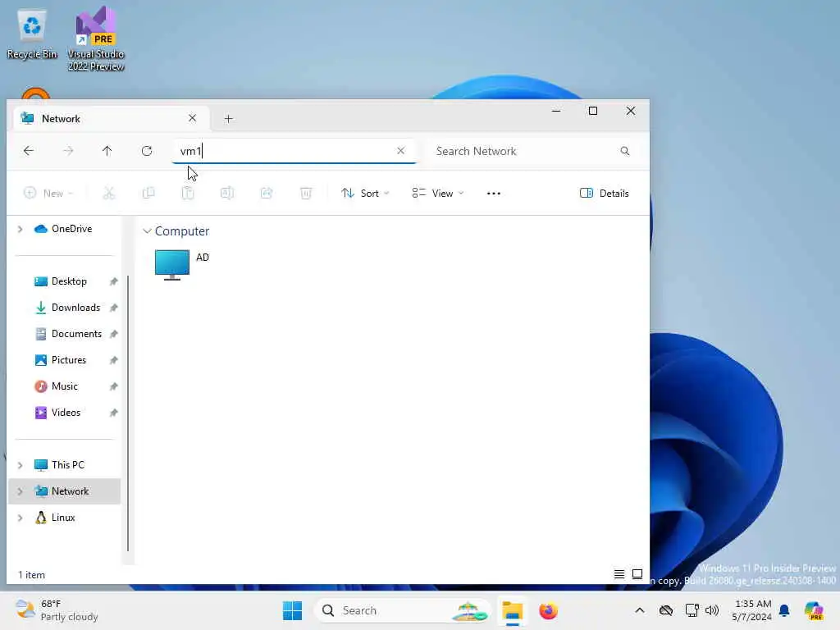
Task: Show hidden system tray icons
Action: point(640,610)
